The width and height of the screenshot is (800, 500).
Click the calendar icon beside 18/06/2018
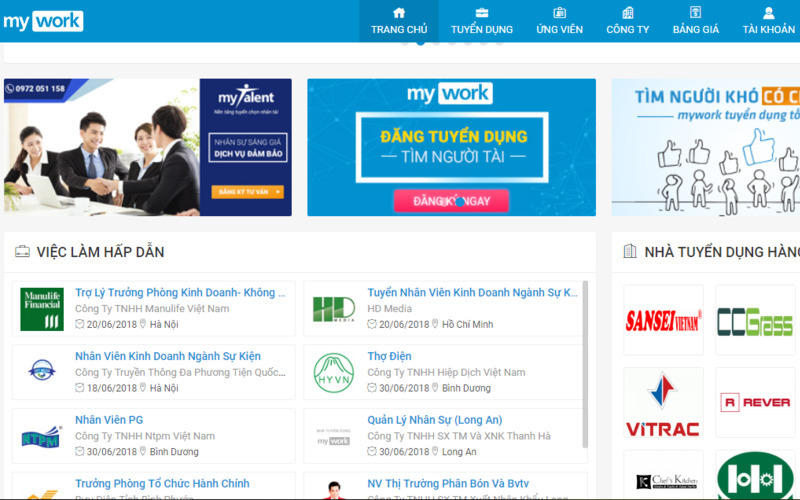(80, 388)
